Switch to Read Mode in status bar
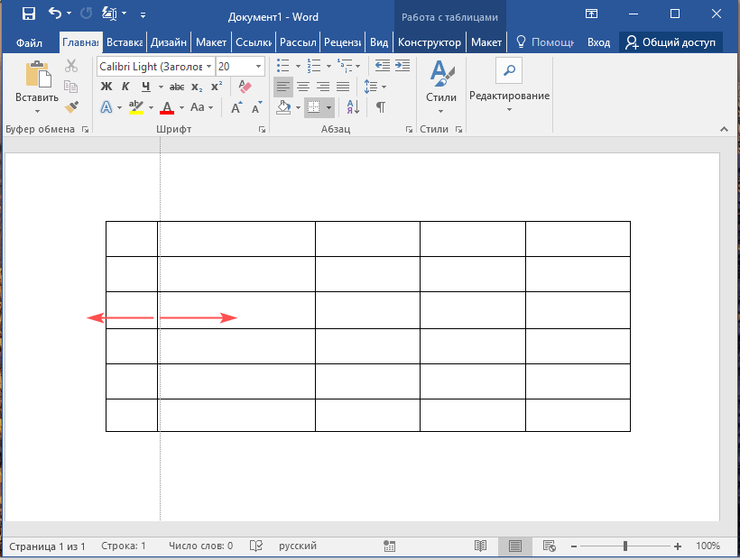 pos(481,546)
